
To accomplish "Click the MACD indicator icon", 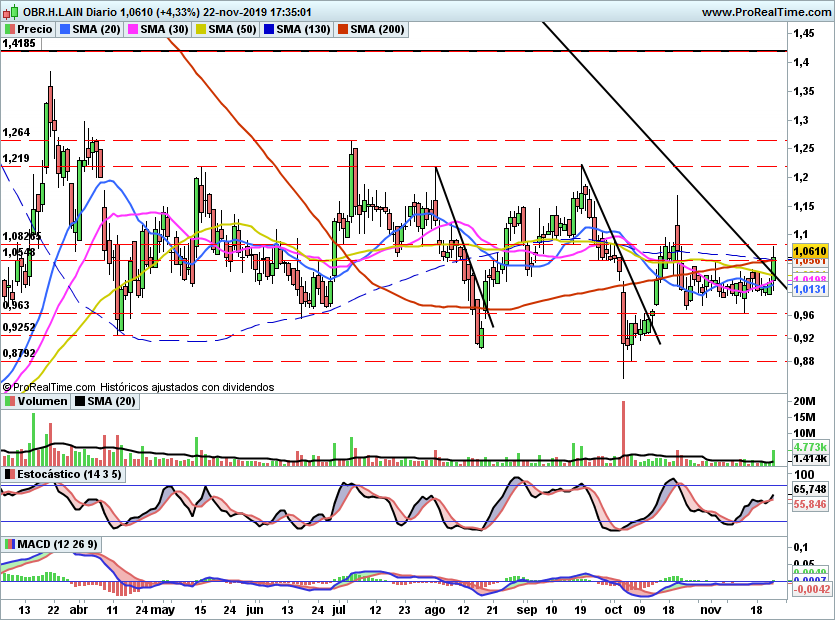I will 9,544.
